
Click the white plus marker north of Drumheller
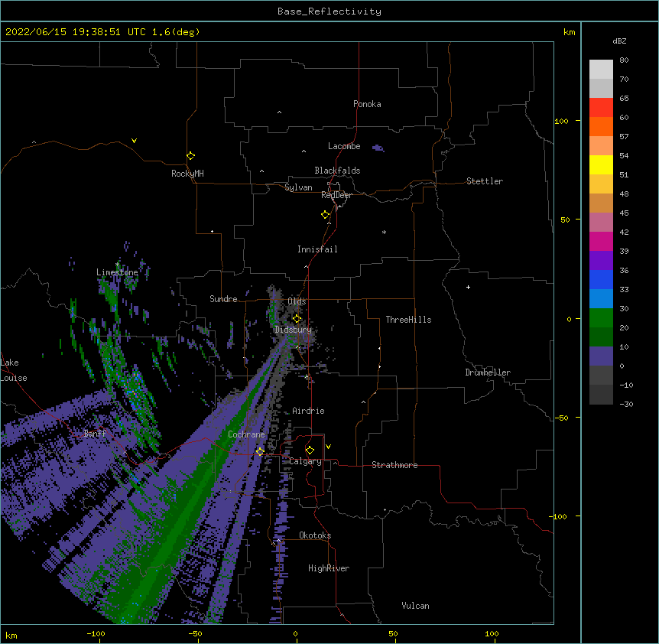pyautogui.click(x=468, y=287)
